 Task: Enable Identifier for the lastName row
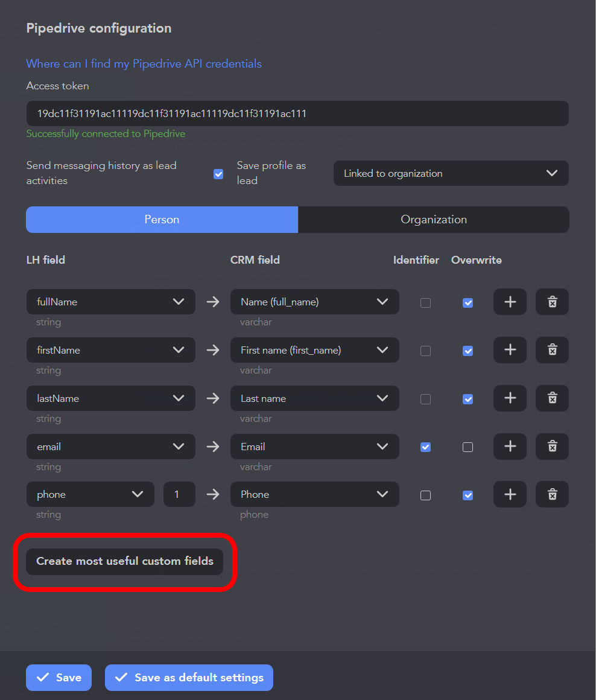(x=426, y=399)
